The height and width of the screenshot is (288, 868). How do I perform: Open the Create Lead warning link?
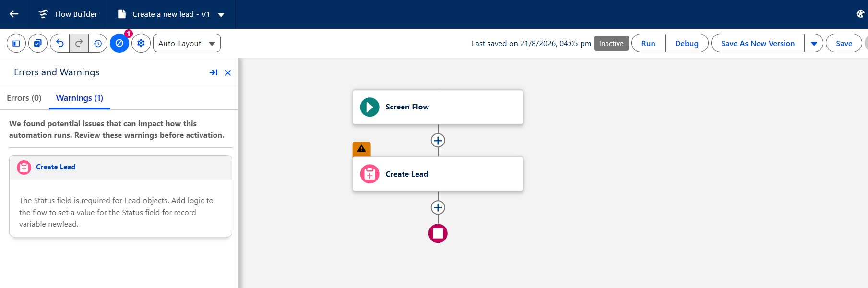point(56,167)
